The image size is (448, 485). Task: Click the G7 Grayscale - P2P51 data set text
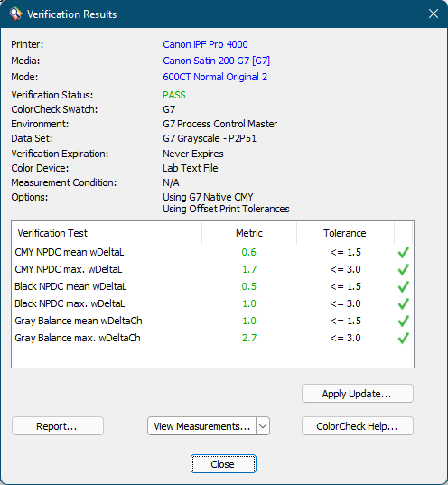coord(210,138)
